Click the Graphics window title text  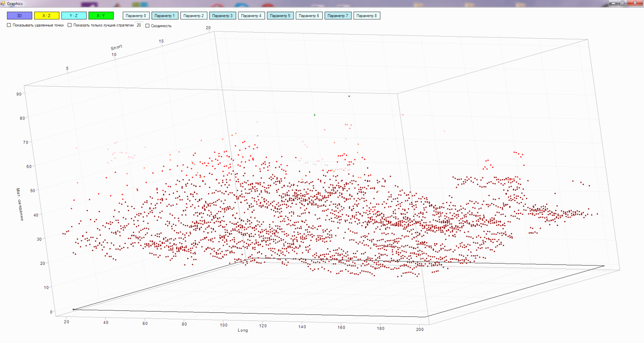click(15, 4)
